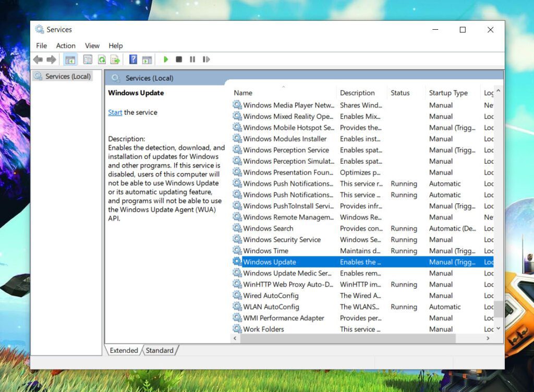Click the horizontal scrollbar right arrow

click(x=488, y=338)
